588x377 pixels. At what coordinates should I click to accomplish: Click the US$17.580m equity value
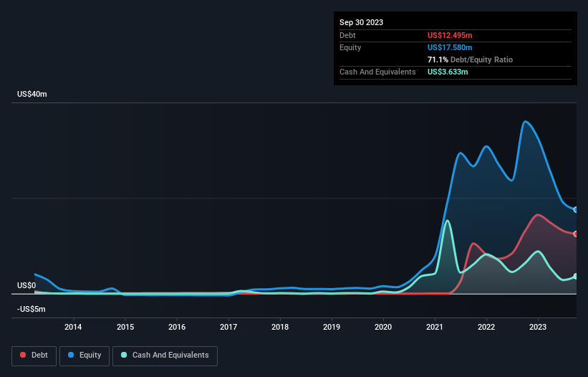pos(450,47)
